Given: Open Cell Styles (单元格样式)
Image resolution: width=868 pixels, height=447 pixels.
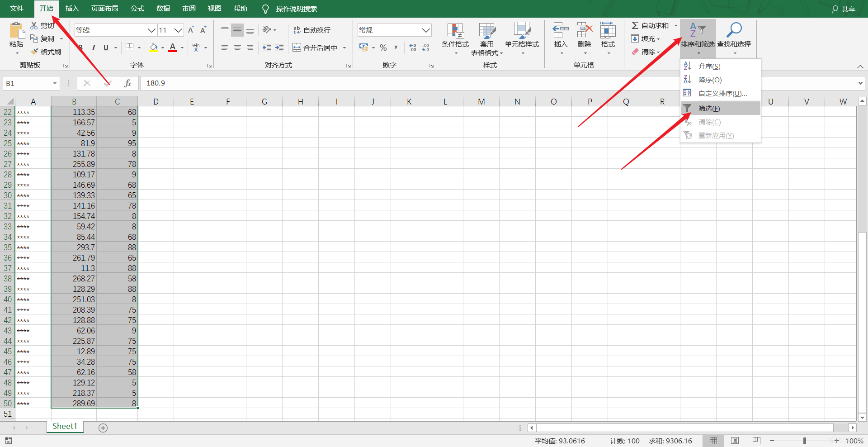Looking at the screenshot, I should click(522, 38).
